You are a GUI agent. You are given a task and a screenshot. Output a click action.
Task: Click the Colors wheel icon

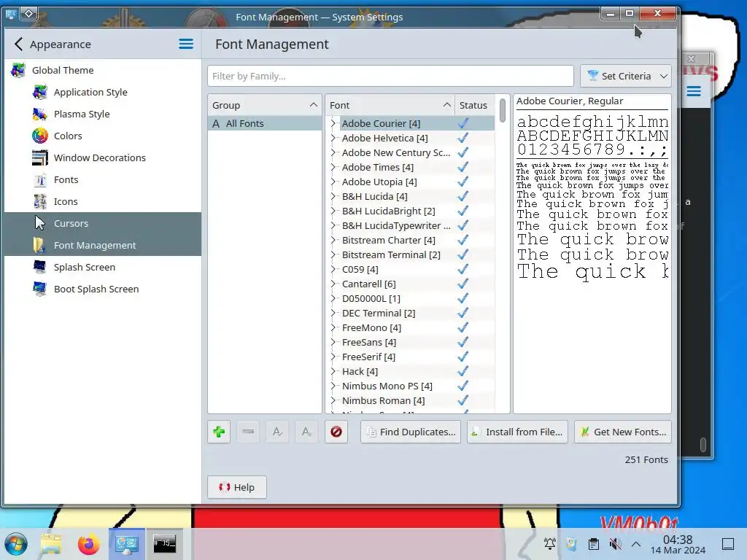click(x=40, y=136)
